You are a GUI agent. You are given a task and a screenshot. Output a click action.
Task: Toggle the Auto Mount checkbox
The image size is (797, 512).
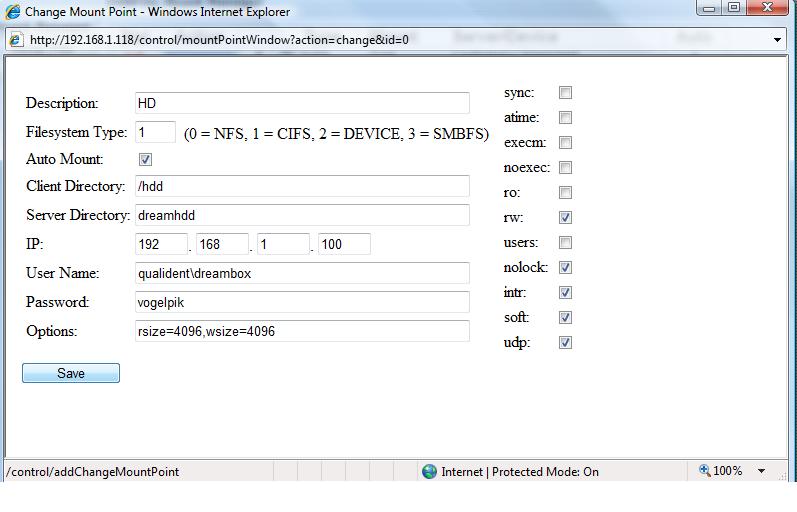pos(145,160)
